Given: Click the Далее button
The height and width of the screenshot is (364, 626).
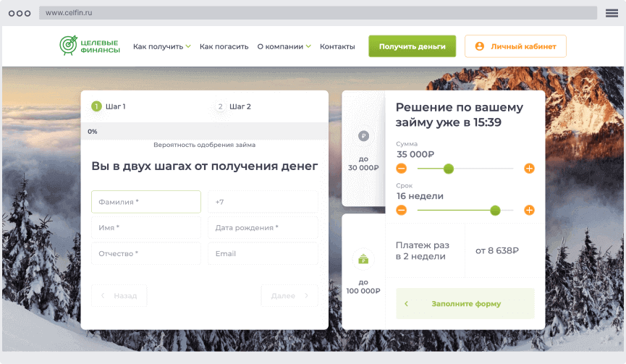Looking at the screenshot, I should click(x=289, y=296).
